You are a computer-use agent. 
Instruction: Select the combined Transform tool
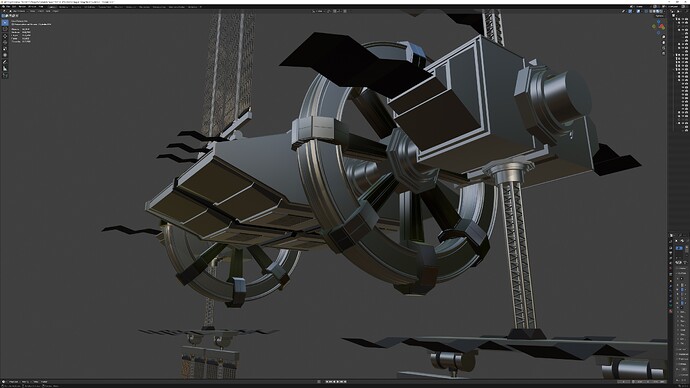[x=5, y=55]
